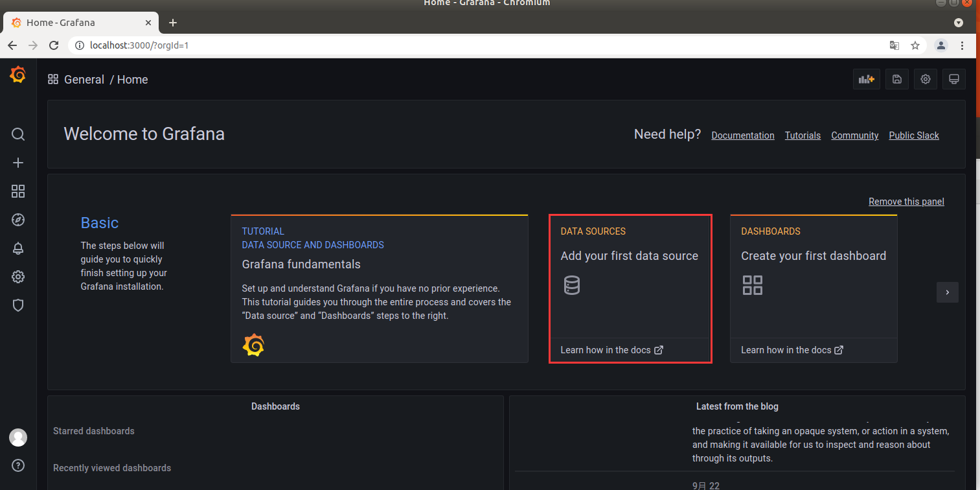
Task: Click Learn how in docs under Dashboards
Action: [x=792, y=350]
